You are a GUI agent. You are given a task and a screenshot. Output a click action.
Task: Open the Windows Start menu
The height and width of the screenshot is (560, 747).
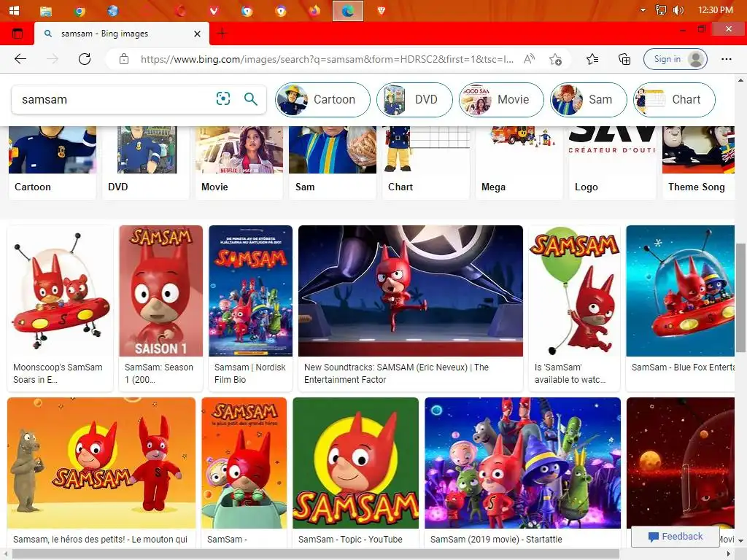click(x=14, y=10)
